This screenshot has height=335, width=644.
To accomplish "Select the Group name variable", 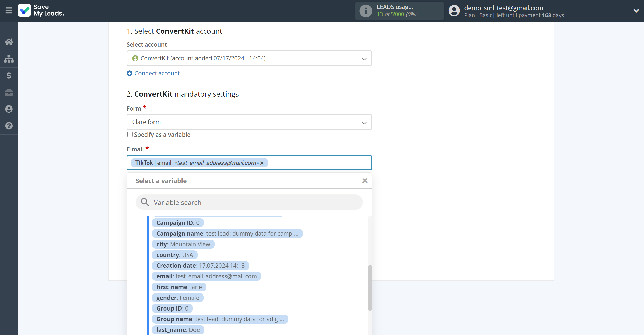I will (220, 319).
